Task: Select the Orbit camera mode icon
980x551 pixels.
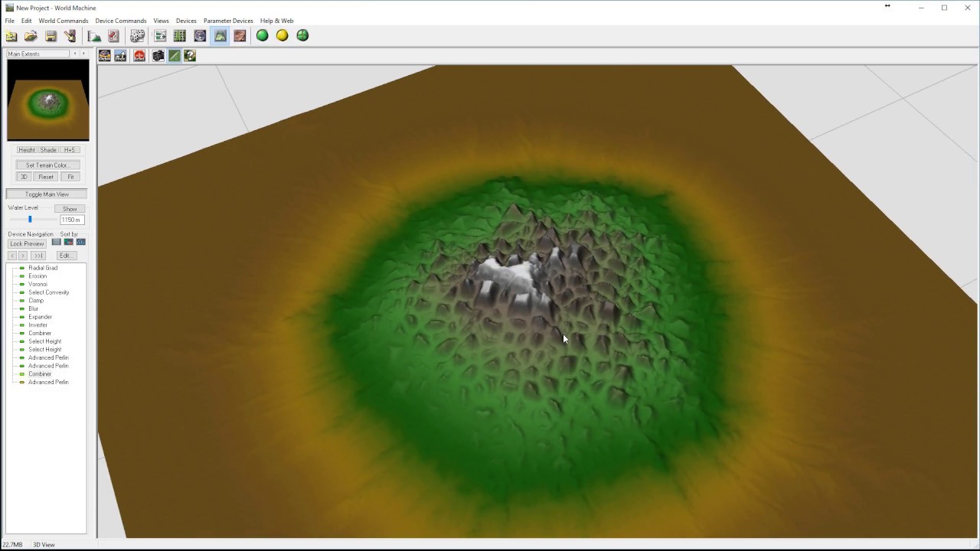Action: (105, 56)
